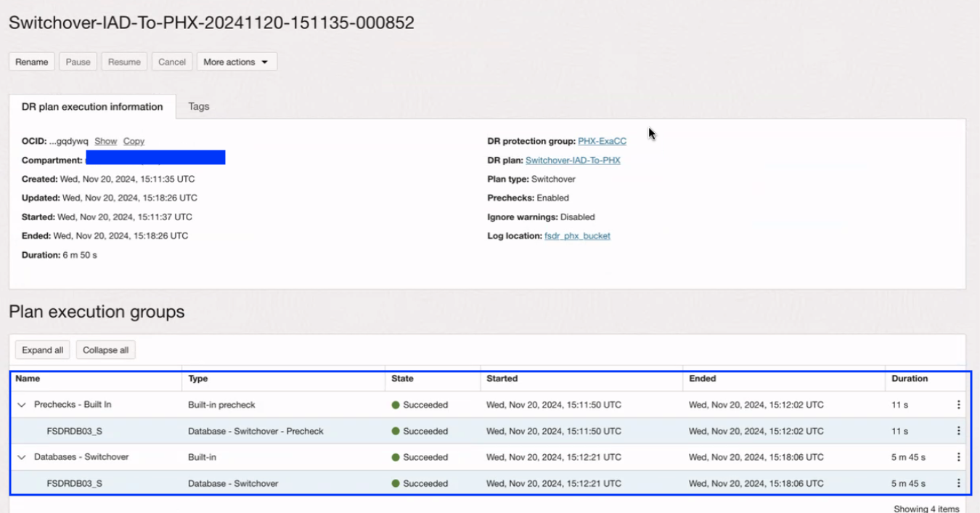Open actions menu for Database - Switchover - Precheck row
The image size is (980, 513).
click(x=958, y=431)
